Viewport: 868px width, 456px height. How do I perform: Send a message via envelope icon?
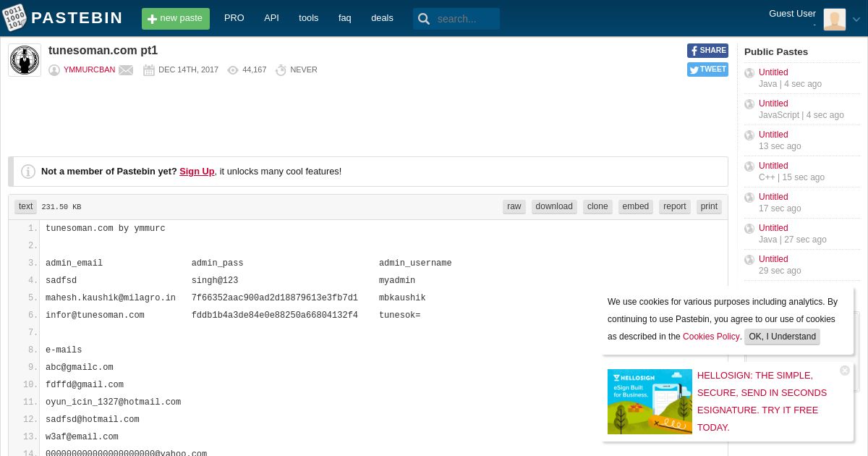coord(126,70)
